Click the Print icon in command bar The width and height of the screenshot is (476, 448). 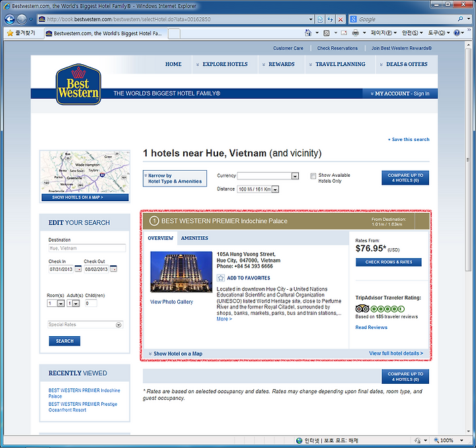tap(356, 33)
